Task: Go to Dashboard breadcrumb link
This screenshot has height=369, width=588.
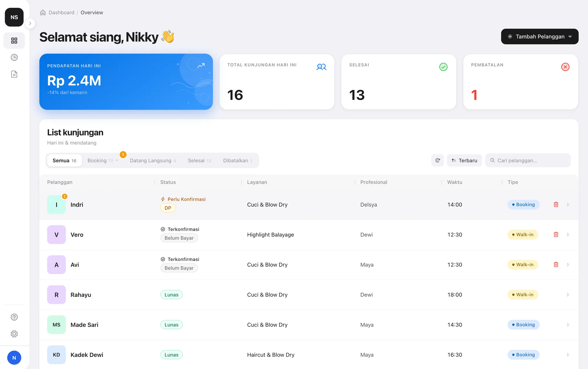Action: [61, 12]
